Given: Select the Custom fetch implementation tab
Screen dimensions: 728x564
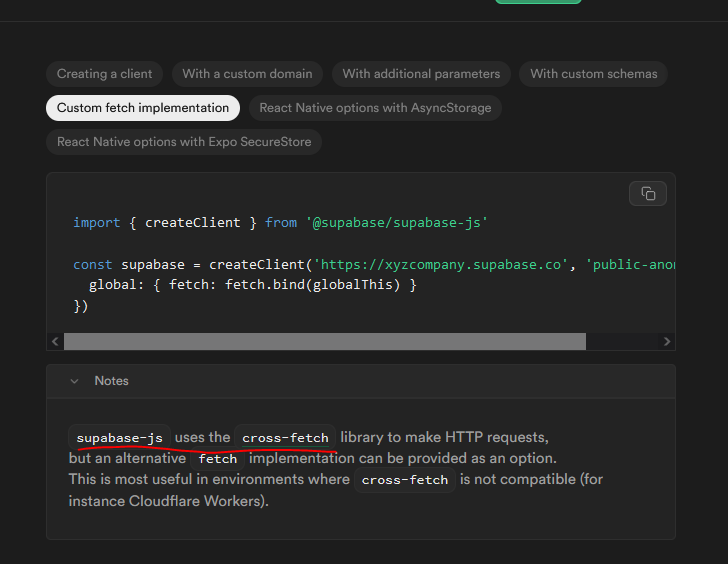Looking at the screenshot, I should coord(143,108).
